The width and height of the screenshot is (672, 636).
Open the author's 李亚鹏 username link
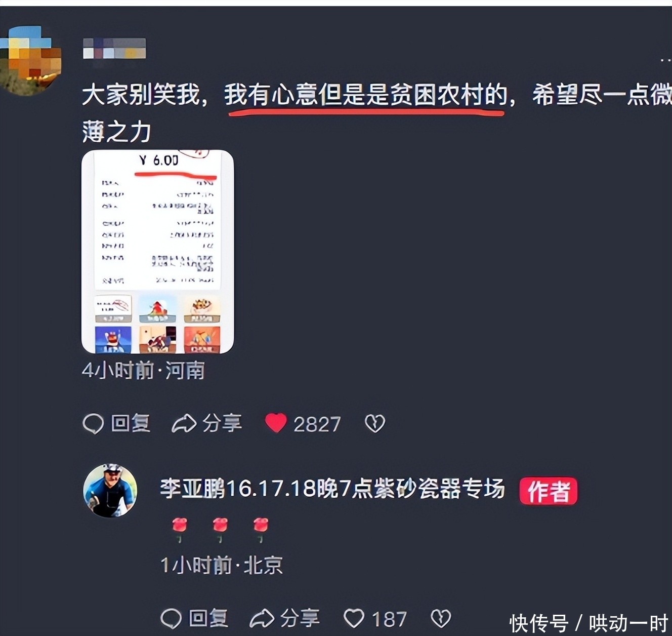click(x=332, y=489)
